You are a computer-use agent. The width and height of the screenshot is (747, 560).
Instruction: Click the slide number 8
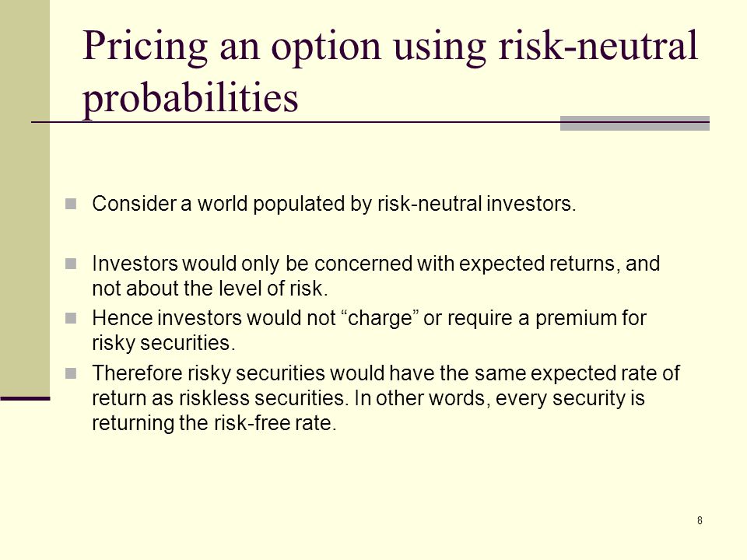(x=700, y=520)
